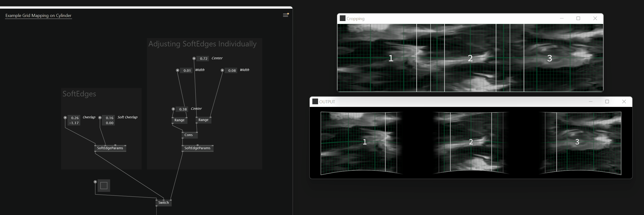Viewport: 644px width, 215px height.
Task: Minimize the OUTPUT window
Action: click(591, 101)
